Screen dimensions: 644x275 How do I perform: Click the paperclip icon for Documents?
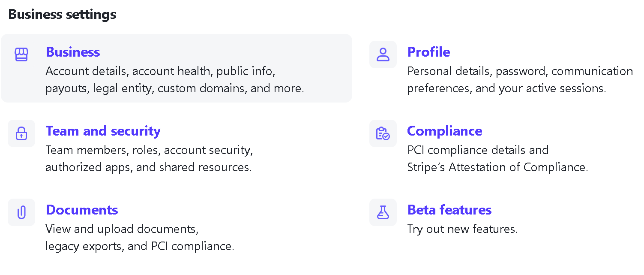tap(21, 212)
